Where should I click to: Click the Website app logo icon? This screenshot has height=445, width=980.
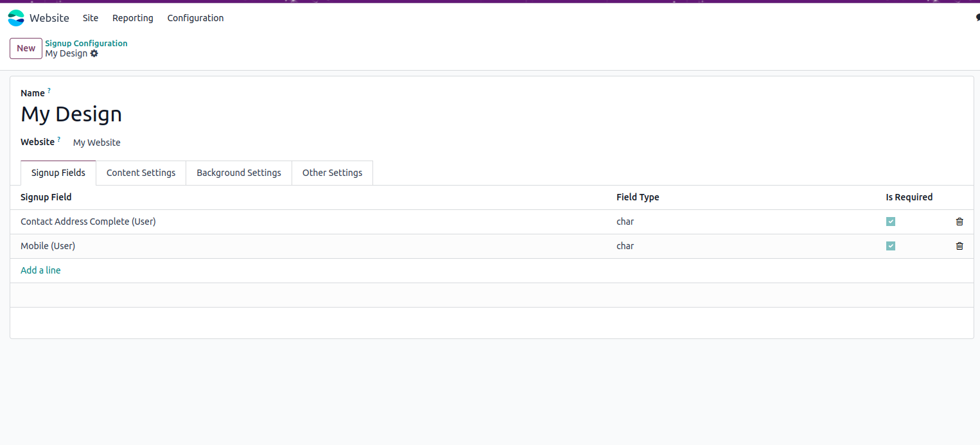16,18
